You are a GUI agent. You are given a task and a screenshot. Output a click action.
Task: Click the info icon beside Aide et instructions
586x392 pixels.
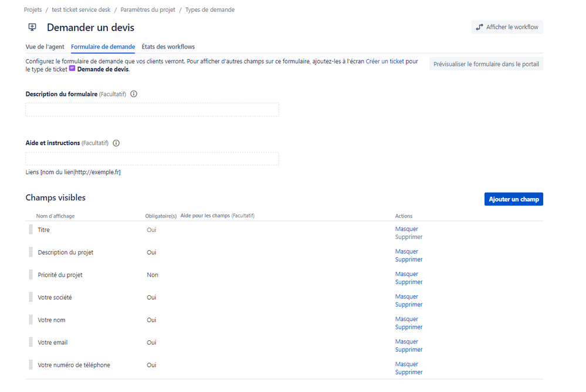coord(116,143)
